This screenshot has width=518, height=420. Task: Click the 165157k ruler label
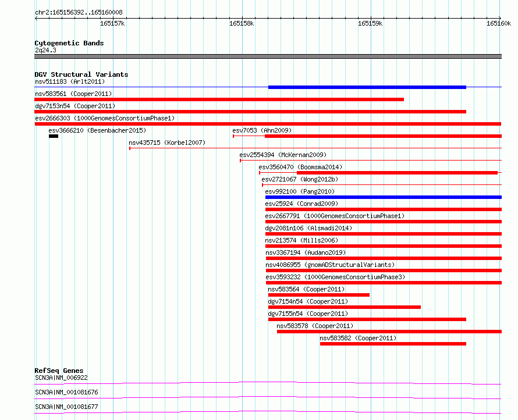(x=112, y=23)
